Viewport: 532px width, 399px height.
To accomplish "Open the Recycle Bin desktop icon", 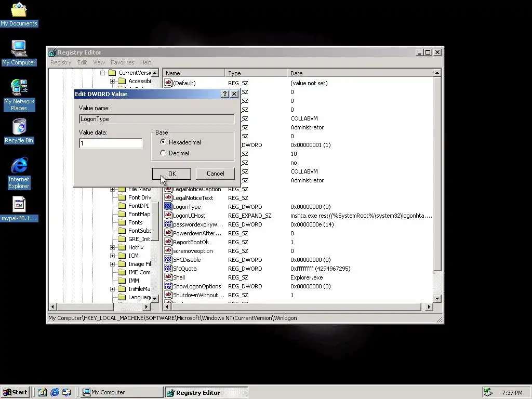I will click(19, 131).
